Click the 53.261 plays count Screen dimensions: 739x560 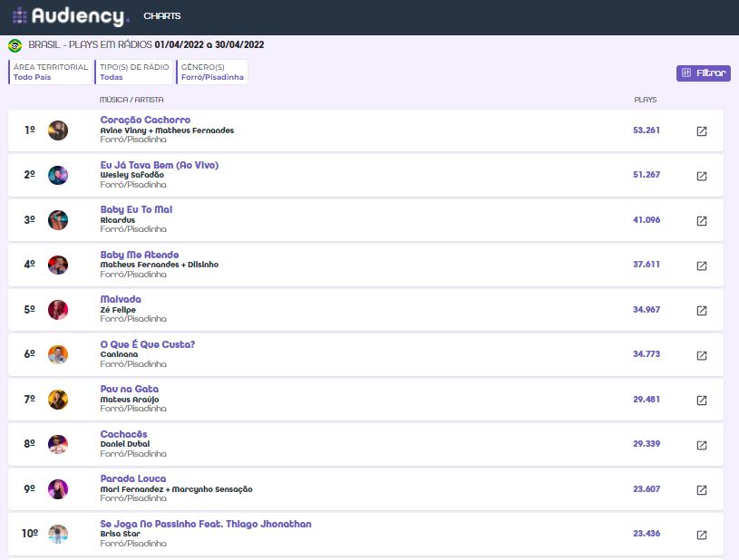pos(646,130)
